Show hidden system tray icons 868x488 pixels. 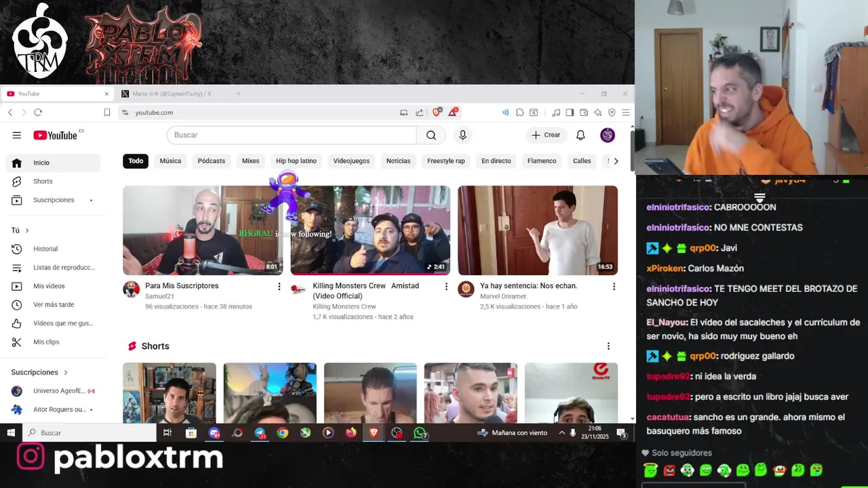point(561,432)
